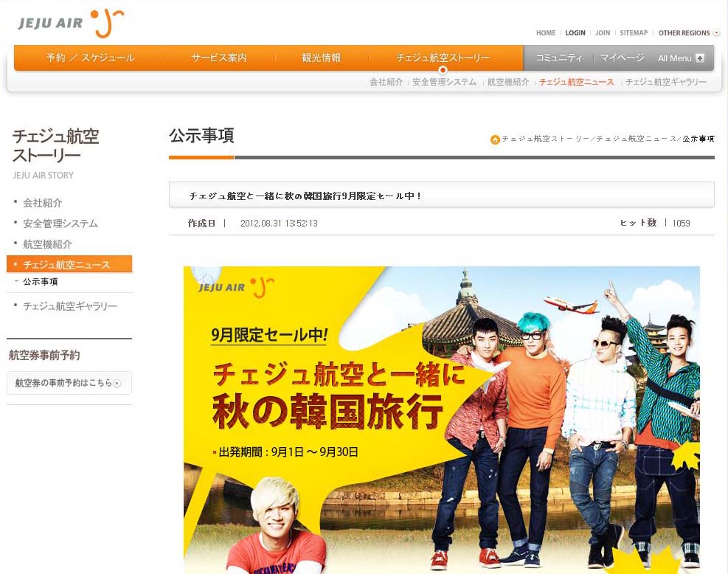
Task: Click the hit count 1059
Action: (x=681, y=224)
